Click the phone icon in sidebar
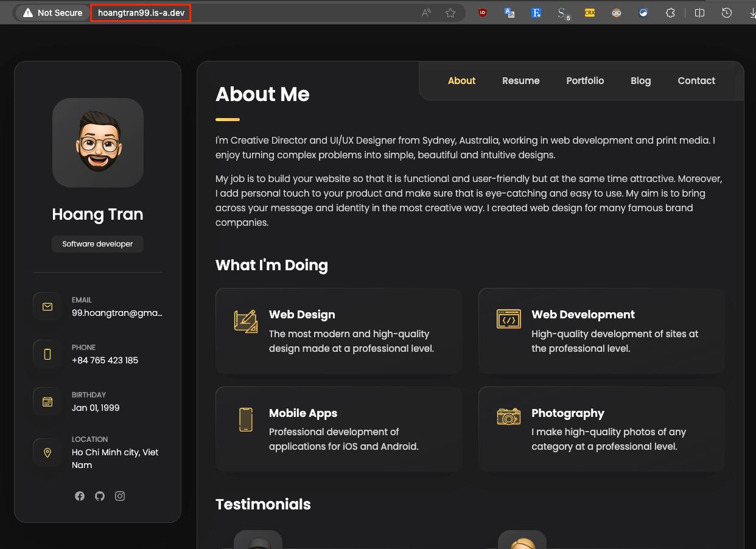756x549 pixels. (x=47, y=354)
